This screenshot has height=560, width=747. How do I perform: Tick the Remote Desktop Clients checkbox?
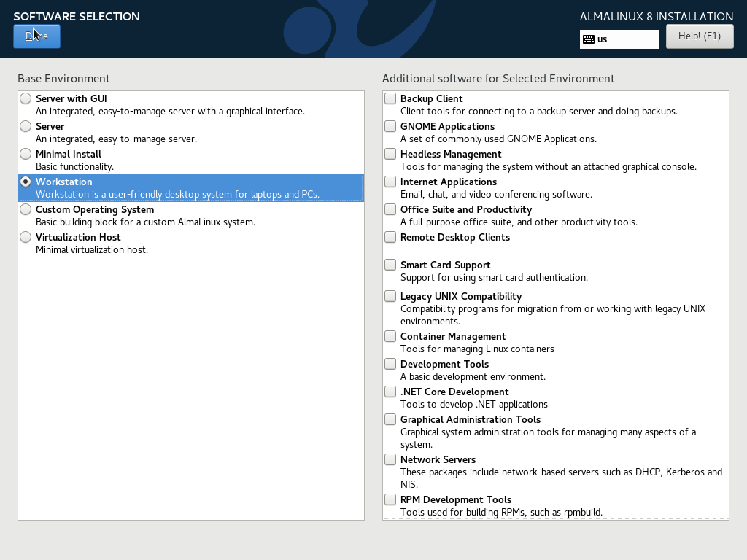coord(390,237)
